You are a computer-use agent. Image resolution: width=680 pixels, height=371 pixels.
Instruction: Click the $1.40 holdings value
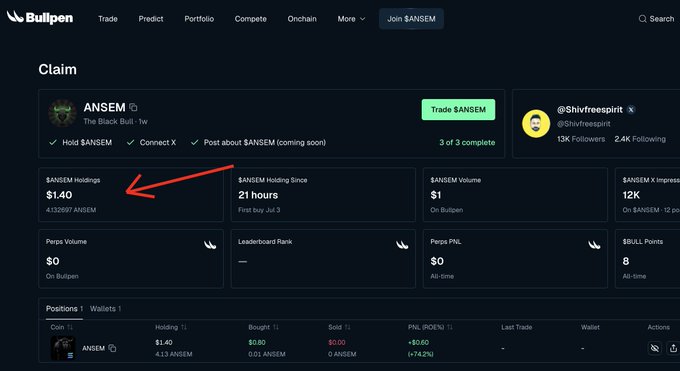[x=59, y=195]
